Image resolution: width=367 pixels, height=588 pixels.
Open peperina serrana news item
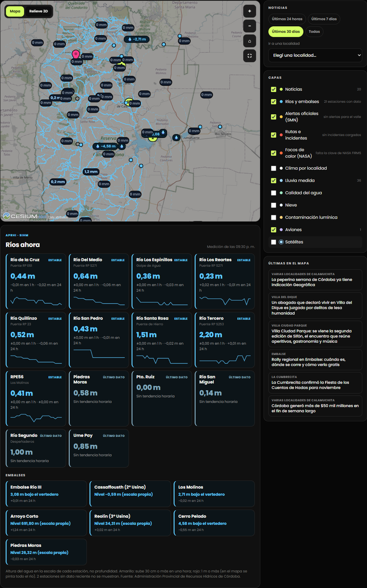[x=315, y=280]
